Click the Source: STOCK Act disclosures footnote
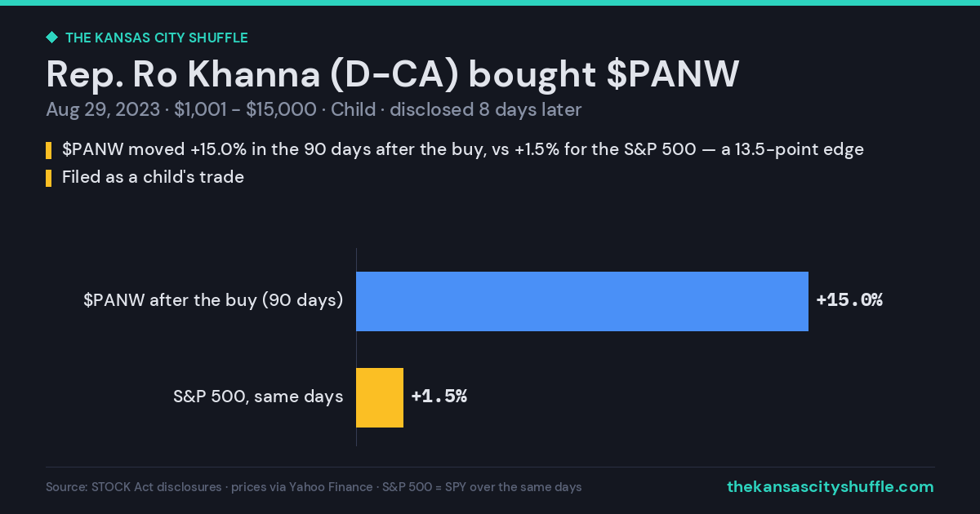Screen dimensions: 980x514 134,487
